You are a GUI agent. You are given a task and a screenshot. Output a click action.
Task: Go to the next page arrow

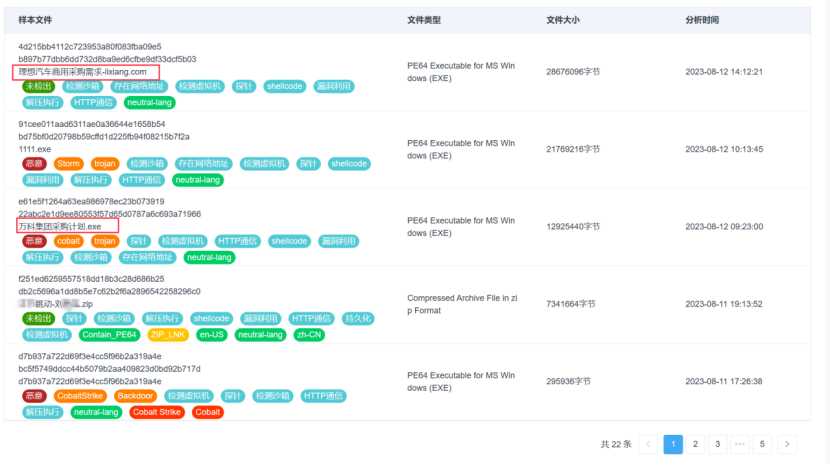[787, 444]
